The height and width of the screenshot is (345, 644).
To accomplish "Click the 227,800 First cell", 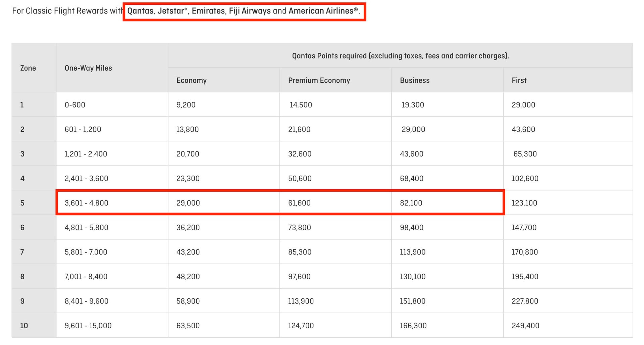I will (568, 301).
